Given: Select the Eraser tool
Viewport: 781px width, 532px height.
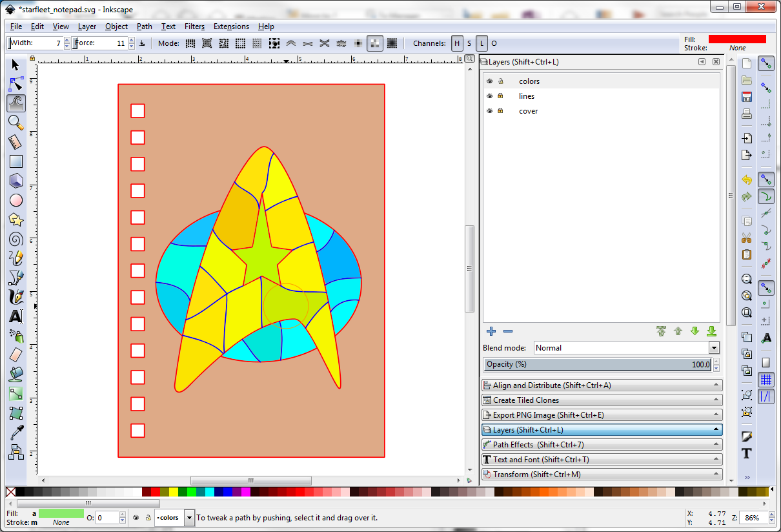Looking at the screenshot, I should pos(16,355).
